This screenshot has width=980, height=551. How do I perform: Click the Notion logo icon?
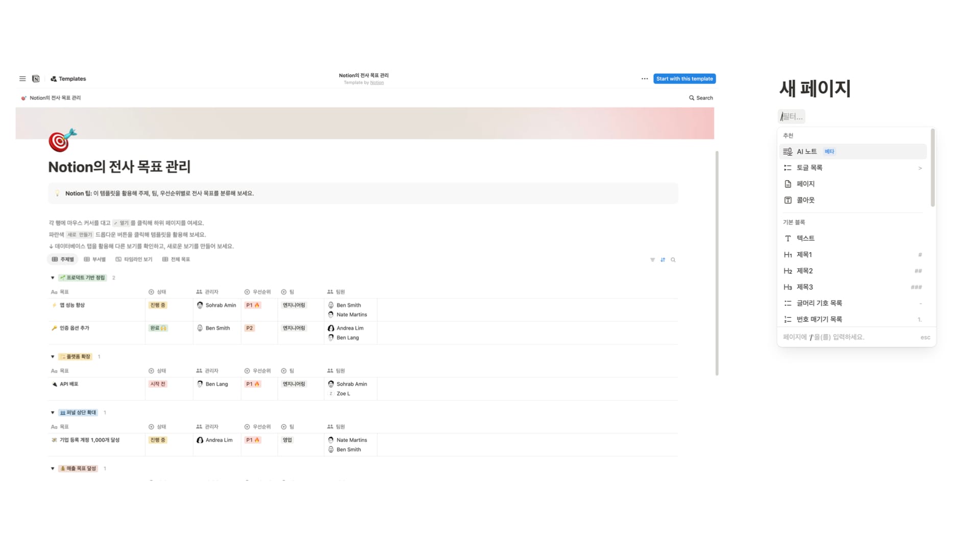[x=36, y=79]
